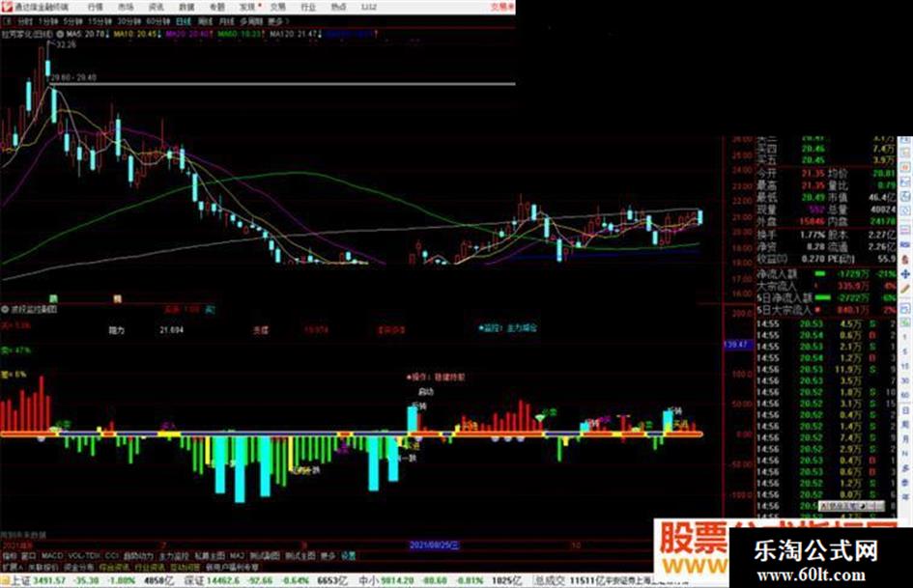Click the red 交易 button at top right
The height and width of the screenshot is (588, 913).
[x=502, y=7]
